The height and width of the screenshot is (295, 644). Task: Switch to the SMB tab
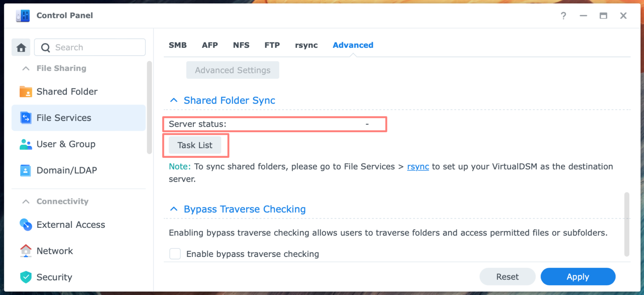pyautogui.click(x=177, y=45)
